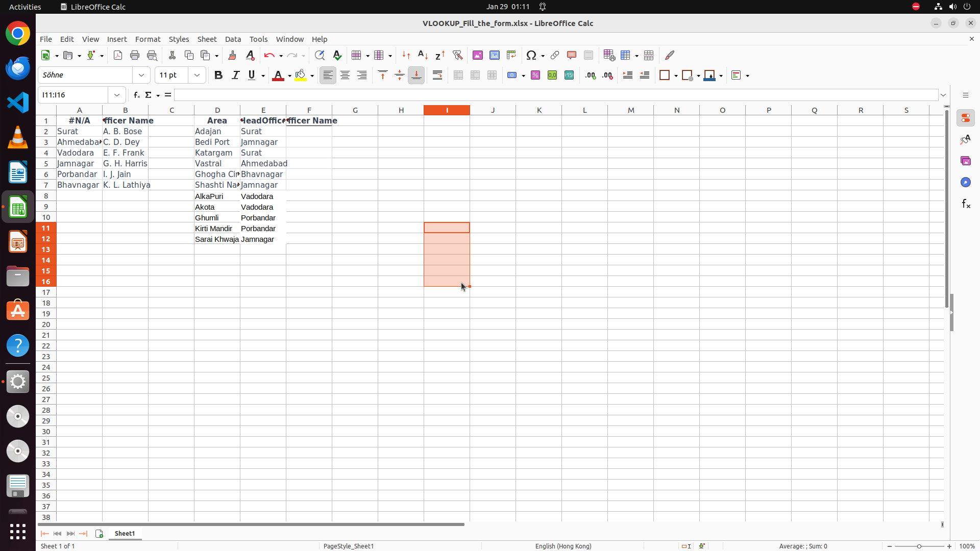Click the Copy icon
Image resolution: width=980 pixels, height=551 pixels.
(189, 55)
